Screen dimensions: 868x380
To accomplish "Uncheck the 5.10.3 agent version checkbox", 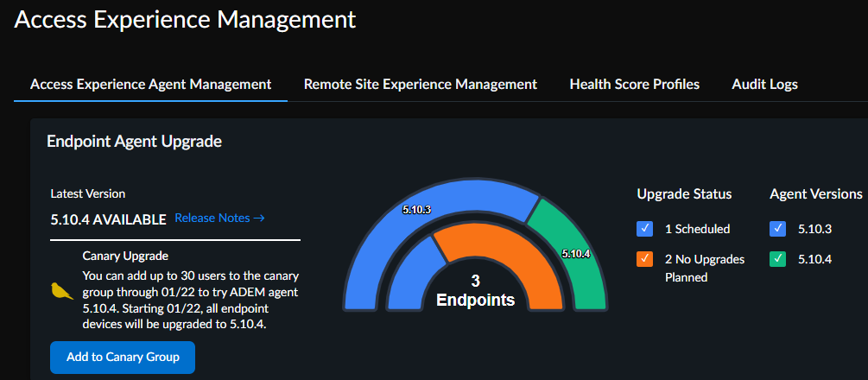I will [777, 229].
